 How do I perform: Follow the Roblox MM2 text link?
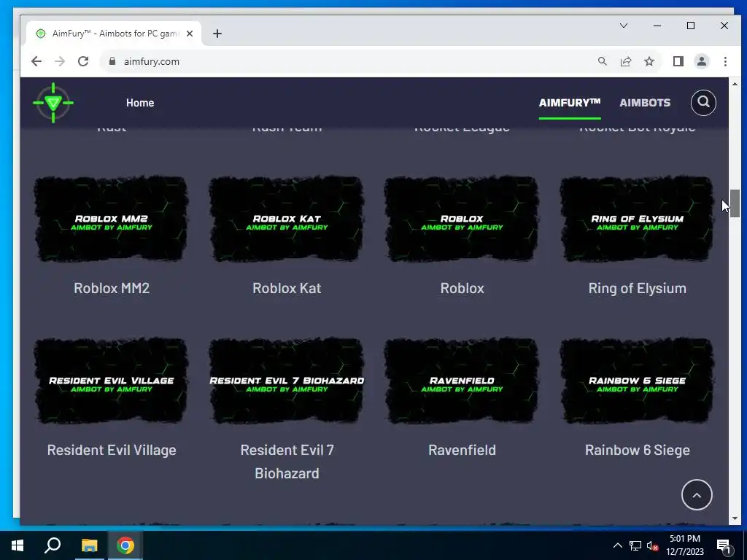pyautogui.click(x=112, y=288)
